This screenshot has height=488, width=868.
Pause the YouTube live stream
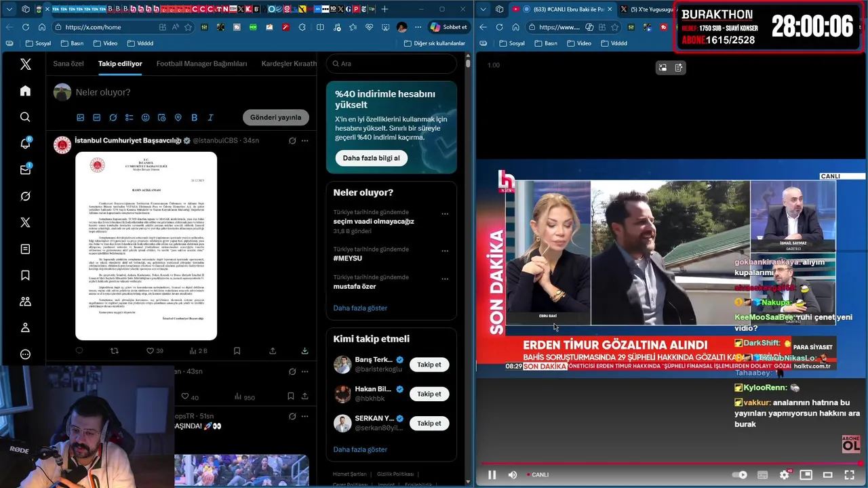pos(492,474)
